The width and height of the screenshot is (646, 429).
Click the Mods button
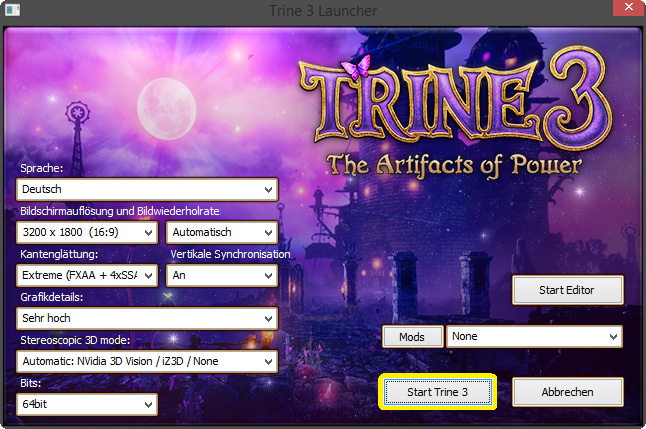pyautogui.click(x=412, y=337)
